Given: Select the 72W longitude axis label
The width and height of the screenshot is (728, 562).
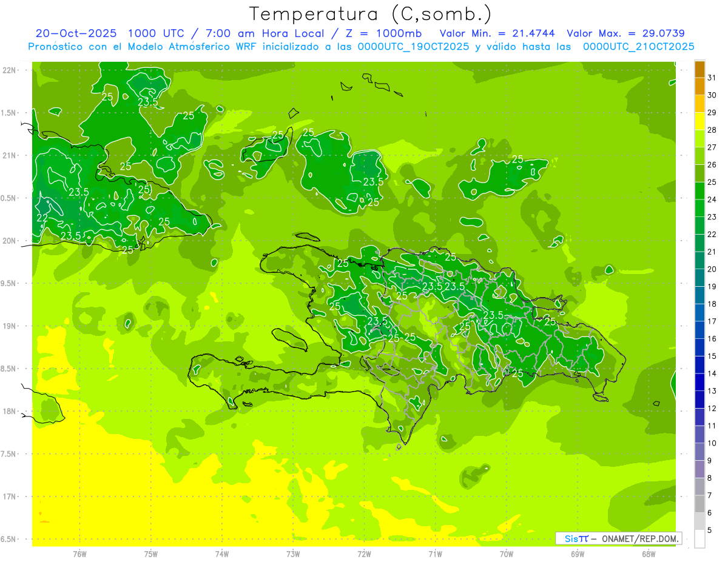Looking at the screenshot, I should point(364,554).
